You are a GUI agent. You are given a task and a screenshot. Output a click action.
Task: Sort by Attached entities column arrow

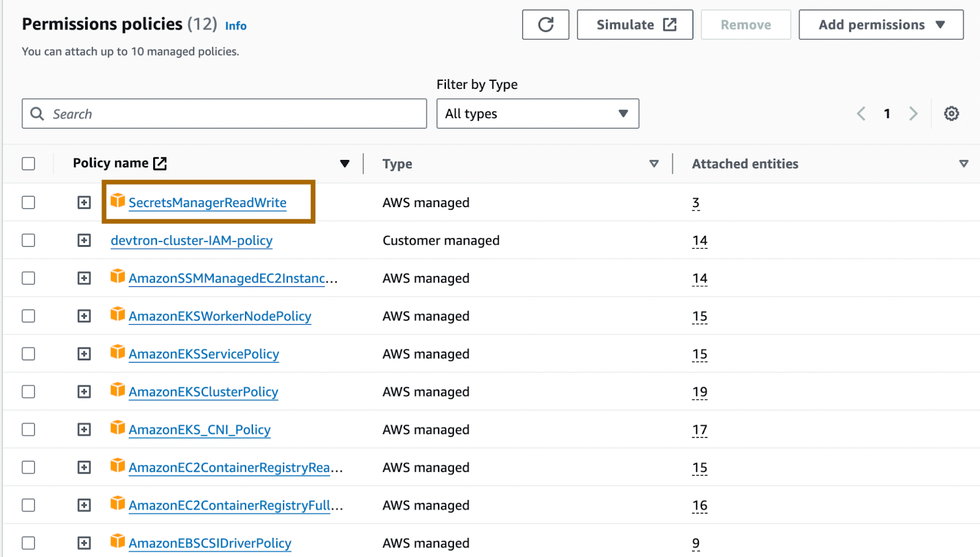[963, 164]
